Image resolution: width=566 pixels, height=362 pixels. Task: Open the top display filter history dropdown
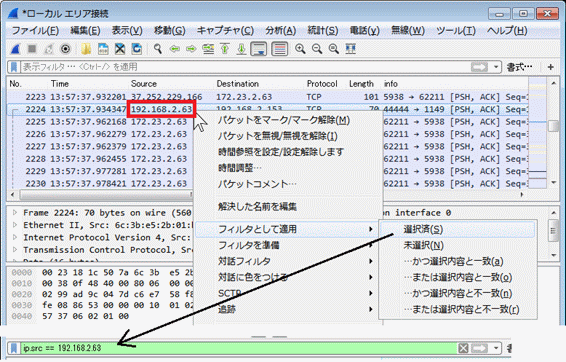click(x=496, y=67)
